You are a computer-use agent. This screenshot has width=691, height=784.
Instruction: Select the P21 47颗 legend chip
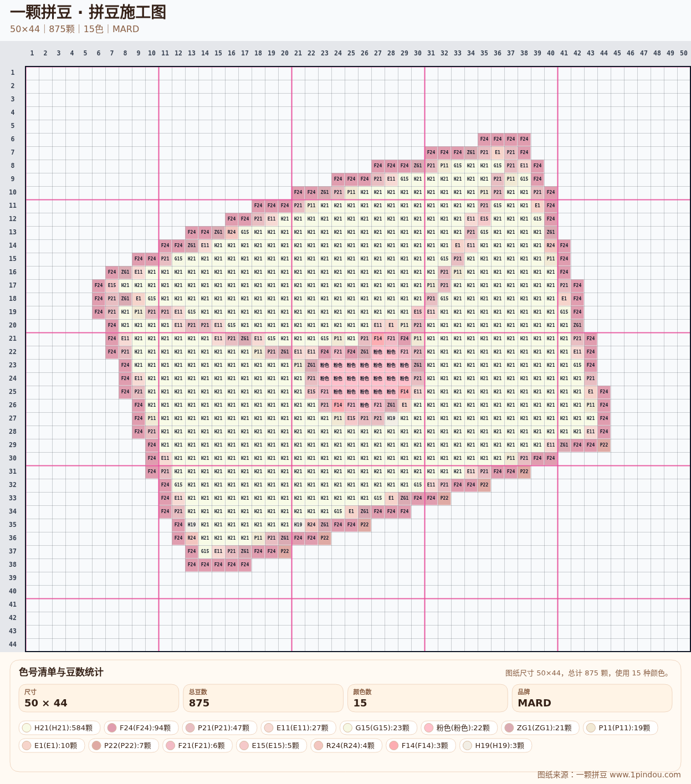219,727
